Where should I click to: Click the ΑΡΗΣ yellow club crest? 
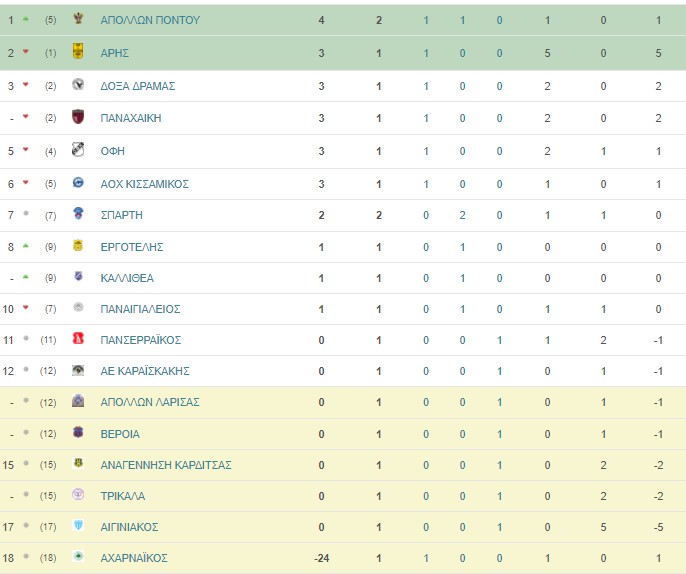78,52
